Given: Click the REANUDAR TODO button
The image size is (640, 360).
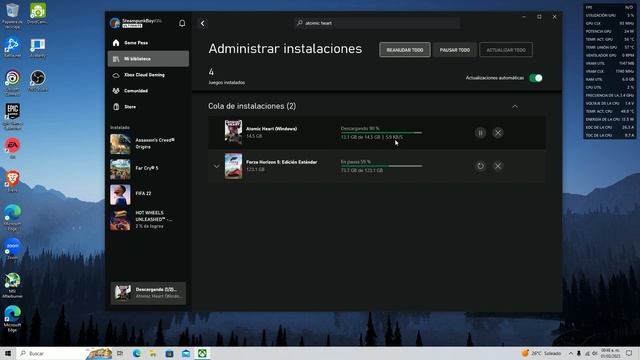Looking at the screenshot, I should click(x=404, y=50).
